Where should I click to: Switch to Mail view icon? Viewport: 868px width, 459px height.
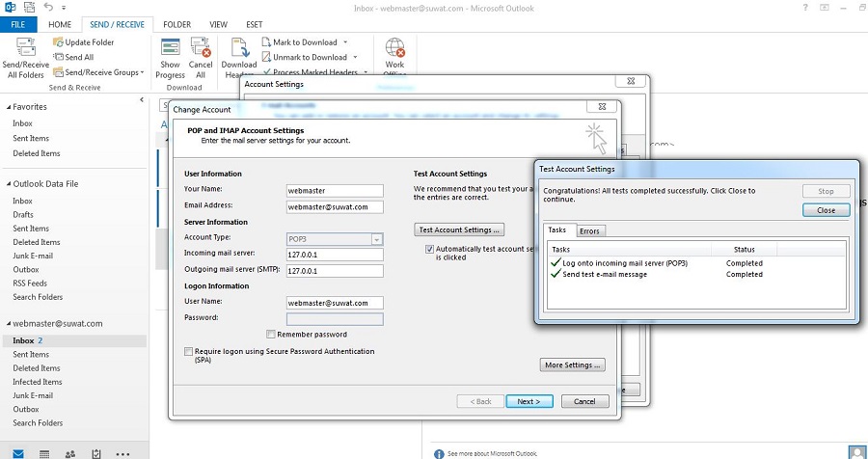(18, 454)
